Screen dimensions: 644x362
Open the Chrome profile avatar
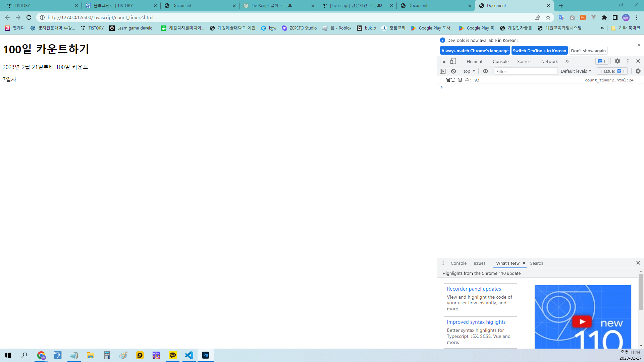pos(626,17)
